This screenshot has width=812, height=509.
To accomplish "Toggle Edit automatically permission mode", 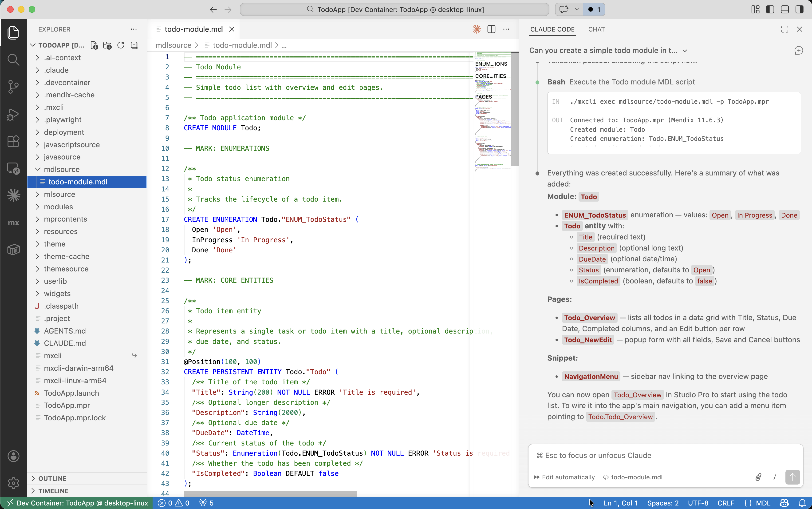I will [564, 477].
